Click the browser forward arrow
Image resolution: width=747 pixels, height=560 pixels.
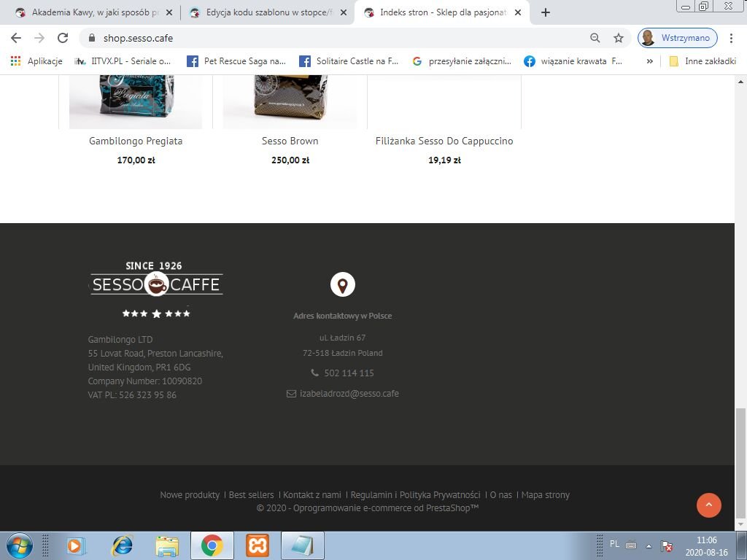click(39, 38)
